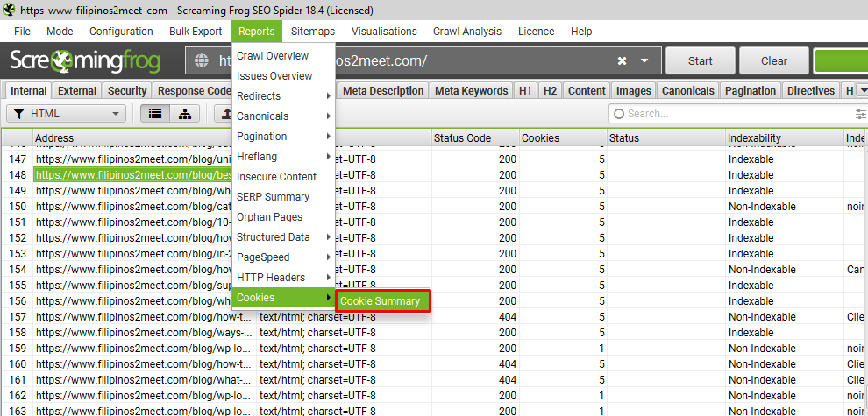This screenshot has height=416, width=868.
Task: Switch to the Meta Keywords tab
Action: point(471,91)
